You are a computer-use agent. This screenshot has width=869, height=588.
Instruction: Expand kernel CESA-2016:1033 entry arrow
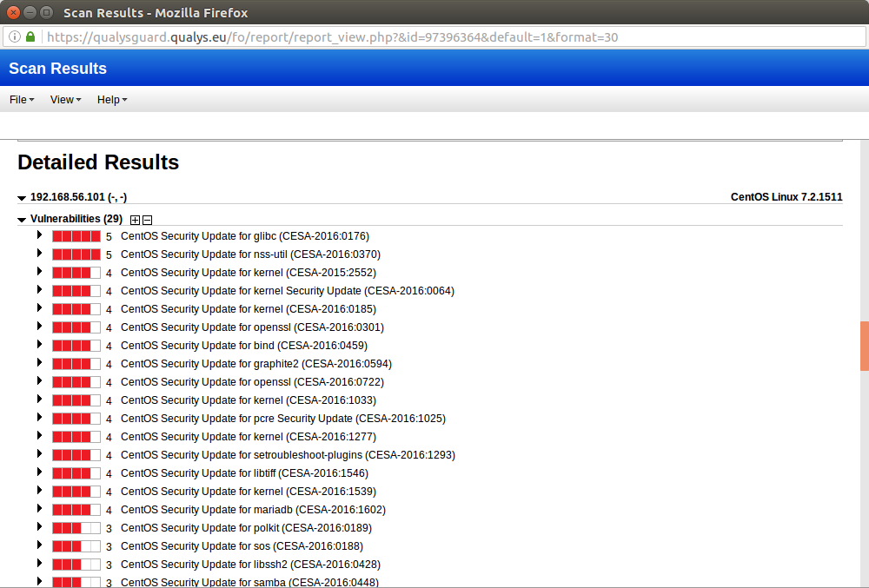(x=39, y=400)
